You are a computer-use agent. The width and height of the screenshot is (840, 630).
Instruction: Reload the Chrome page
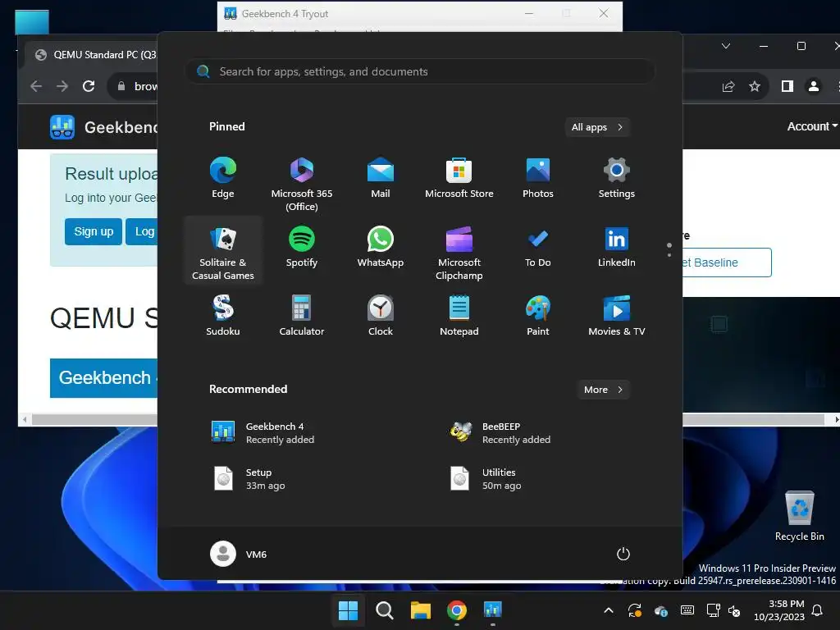tap(89, 86)
